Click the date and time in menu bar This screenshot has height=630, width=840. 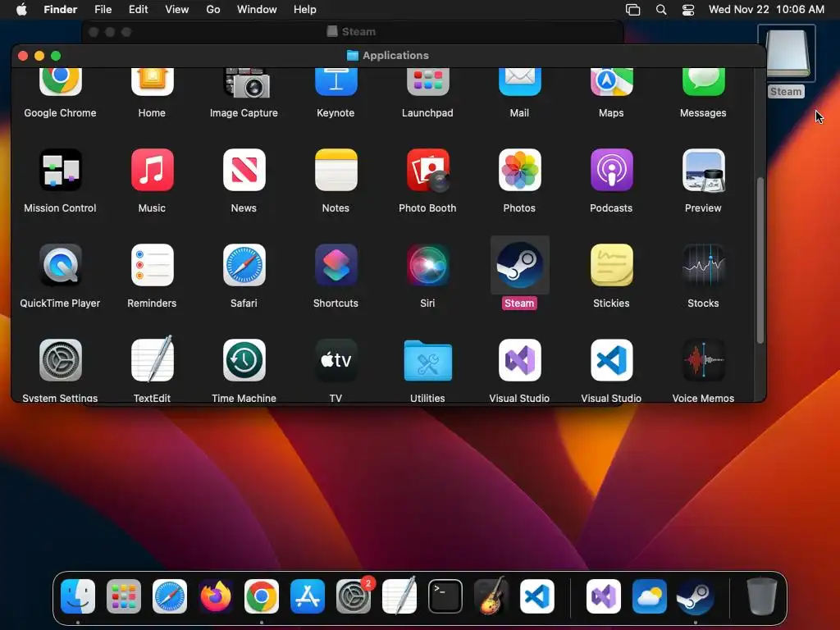click(767, 9)
